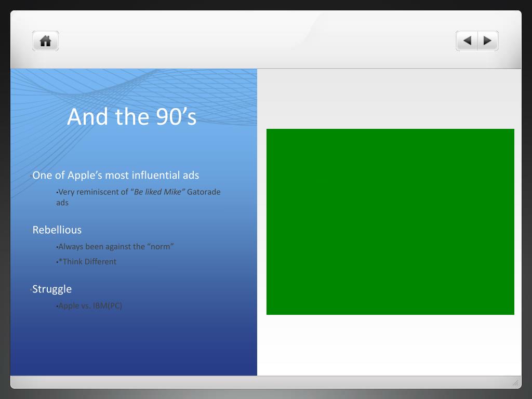Select "One of Apple's most influential ads"

(116, 175)
